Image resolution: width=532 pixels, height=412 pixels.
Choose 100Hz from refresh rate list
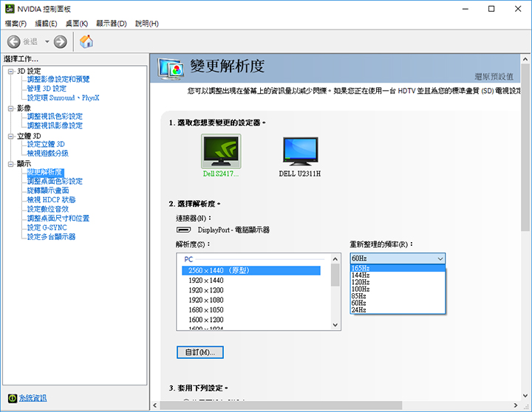pos(398,289)
